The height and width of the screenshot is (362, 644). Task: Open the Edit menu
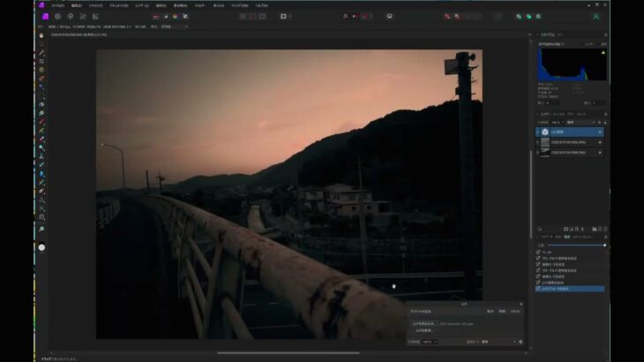77,6
